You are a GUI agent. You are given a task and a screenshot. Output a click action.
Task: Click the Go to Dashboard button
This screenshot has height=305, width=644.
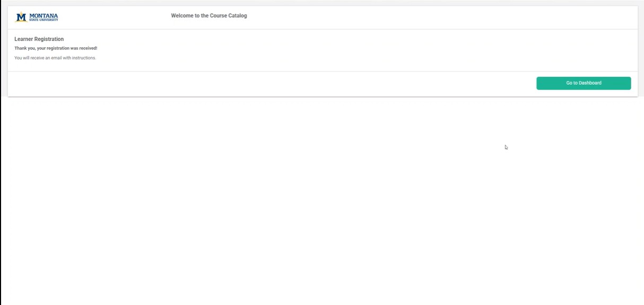[x=584, y=83]
